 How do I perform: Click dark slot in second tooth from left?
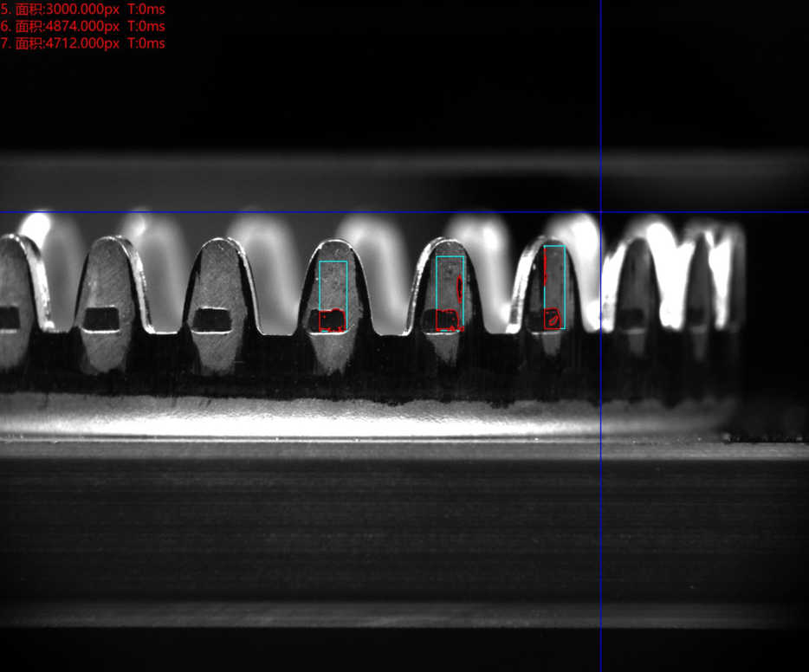click(x=102, y=320)
